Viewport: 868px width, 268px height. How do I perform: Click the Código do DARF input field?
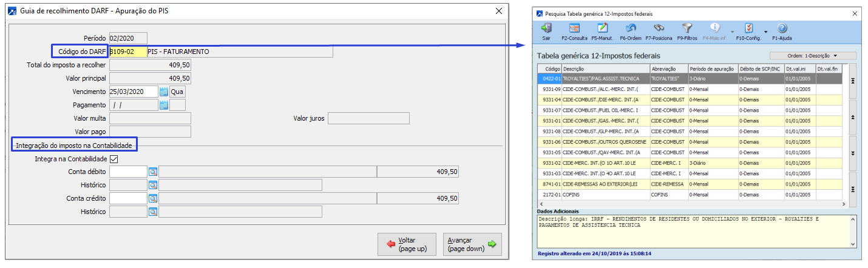pyautogui.click(x=128, y=52)
